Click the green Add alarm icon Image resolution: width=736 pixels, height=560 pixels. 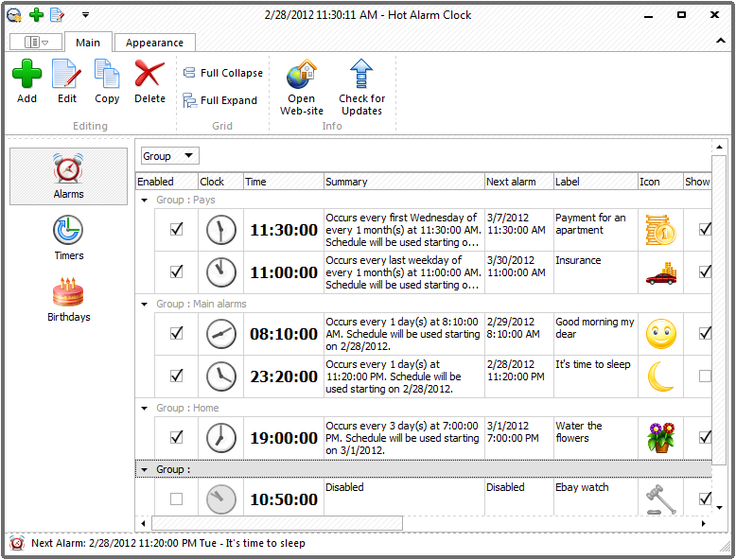coord(26,75)
